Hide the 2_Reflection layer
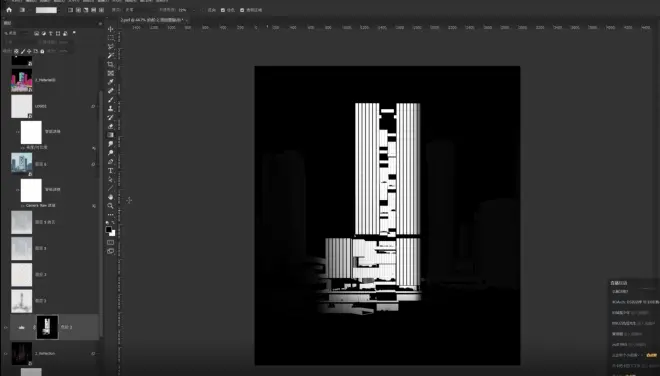The height and width of the screenshot is (376, 660). coord(6,353)
